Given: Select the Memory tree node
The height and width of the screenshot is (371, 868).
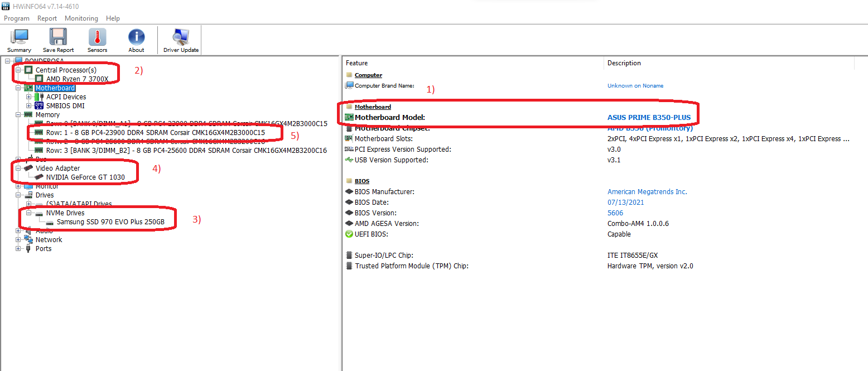Looking at the screenshot, I should [47, 114].
